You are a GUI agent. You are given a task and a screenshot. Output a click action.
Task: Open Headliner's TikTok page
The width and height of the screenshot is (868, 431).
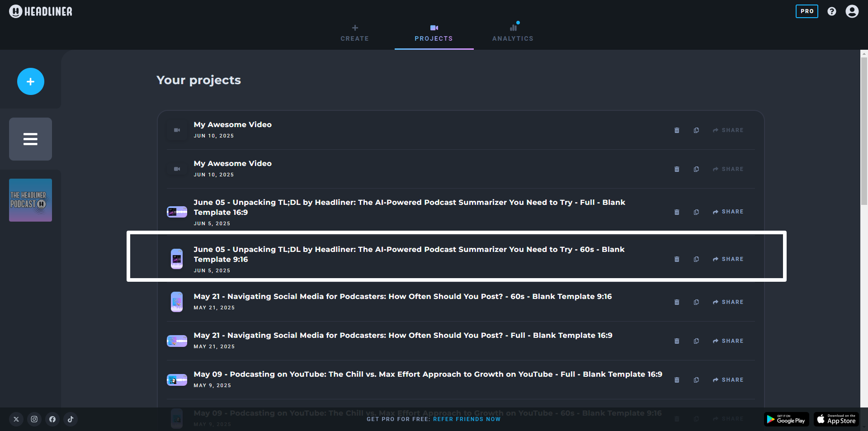click(x=71, y=419)
